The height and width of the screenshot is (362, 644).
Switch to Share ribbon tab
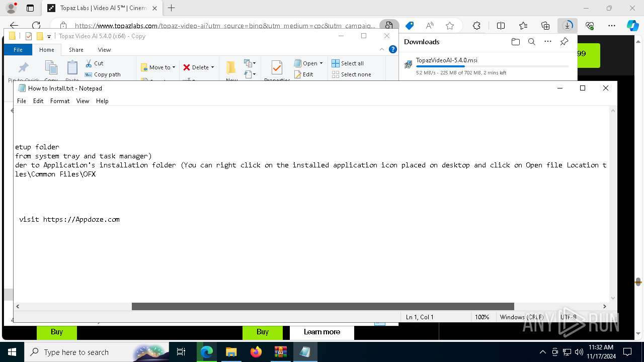pos(76,50)
